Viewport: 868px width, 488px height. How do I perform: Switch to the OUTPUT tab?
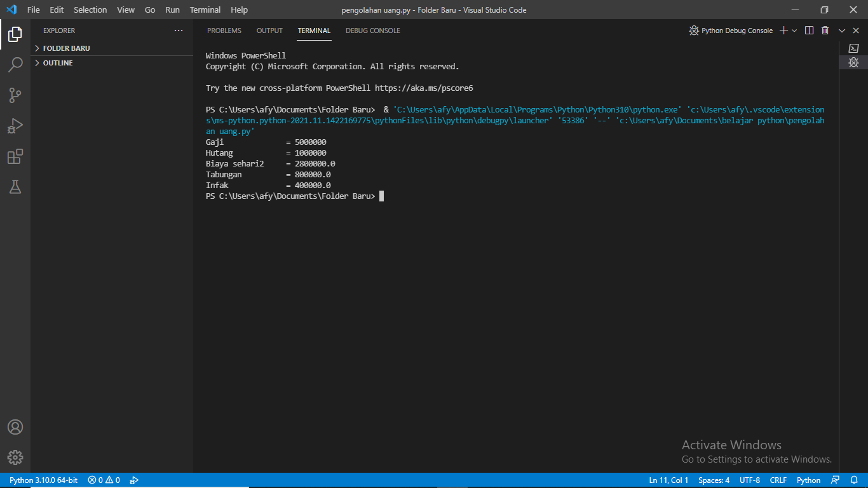click(x=269, y=30)
